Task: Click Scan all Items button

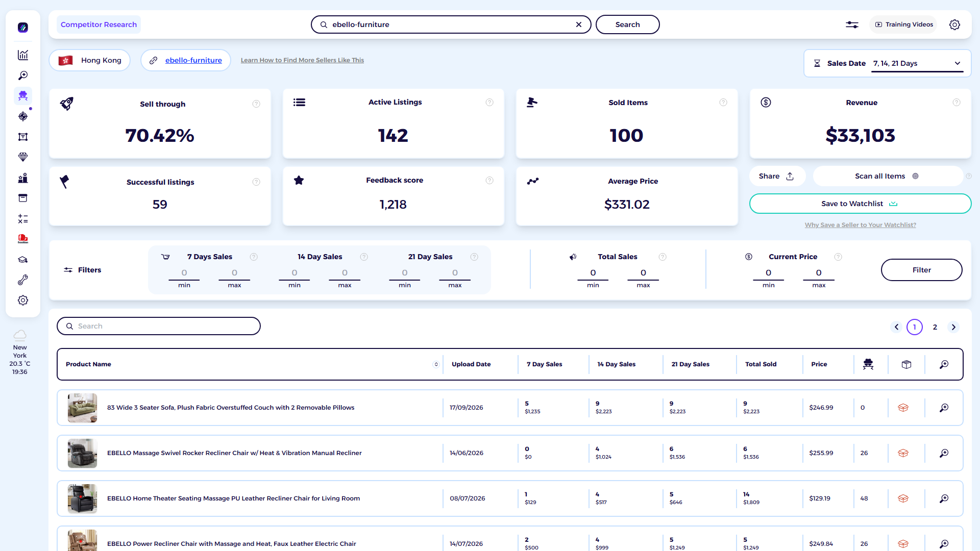Action: point(888,176)
